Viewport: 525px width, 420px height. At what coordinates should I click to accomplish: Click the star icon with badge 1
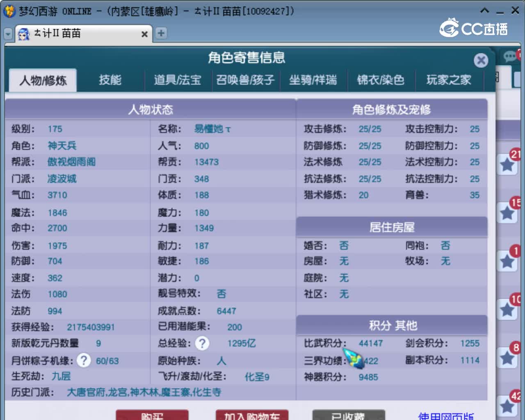click(x=507, y=261)
